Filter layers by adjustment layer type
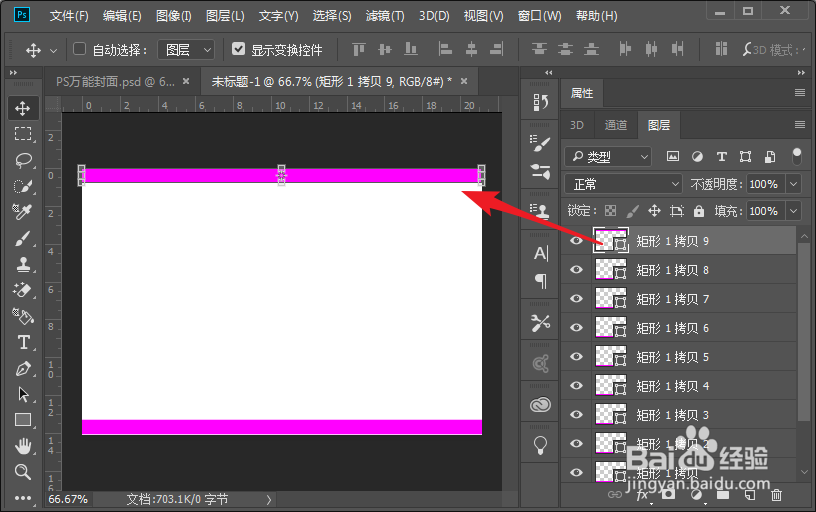Screen dimensions: 816x512 (x=697, y=156)
